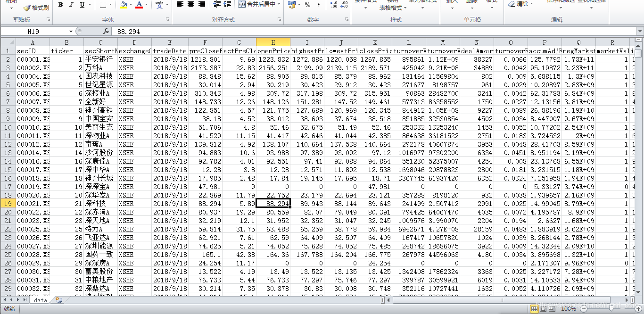Screen dimensions: 644x314
Task: Increase indent
Action: point(228,4)
